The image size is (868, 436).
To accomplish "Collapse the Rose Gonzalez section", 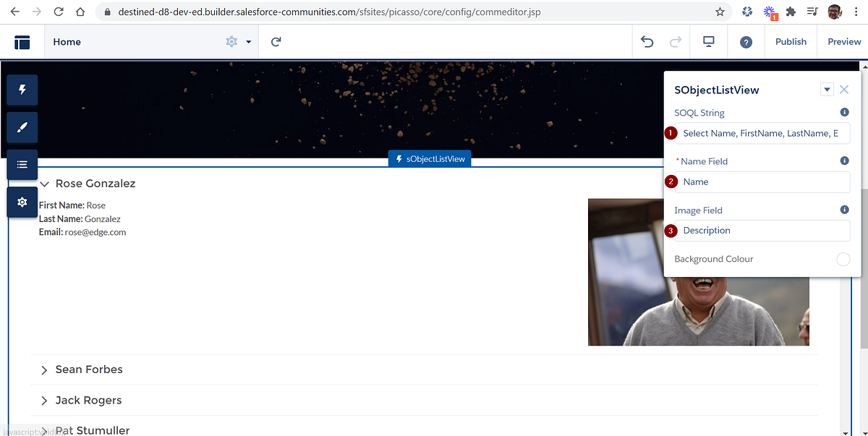I will 45,184.
